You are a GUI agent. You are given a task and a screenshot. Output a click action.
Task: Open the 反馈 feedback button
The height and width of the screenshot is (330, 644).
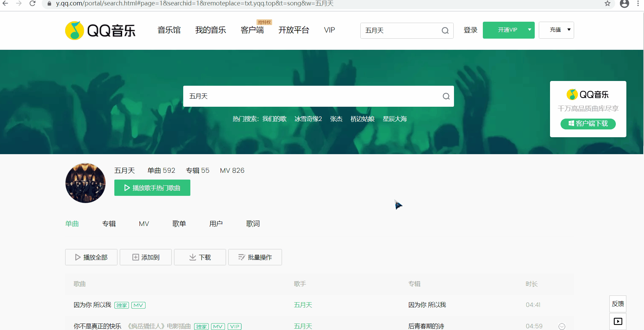(x=618, y=304)
